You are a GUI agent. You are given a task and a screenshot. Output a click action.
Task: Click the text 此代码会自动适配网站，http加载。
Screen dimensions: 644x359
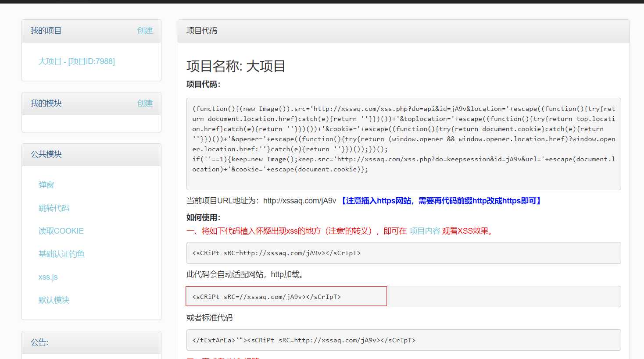click(246, 274)
